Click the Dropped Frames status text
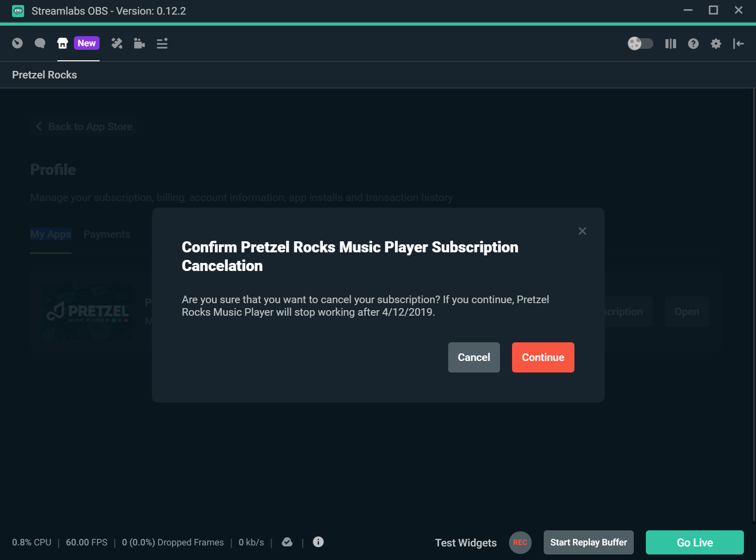Screen dimensions: 756x560 pyautogui.click(x=173, y=542)
